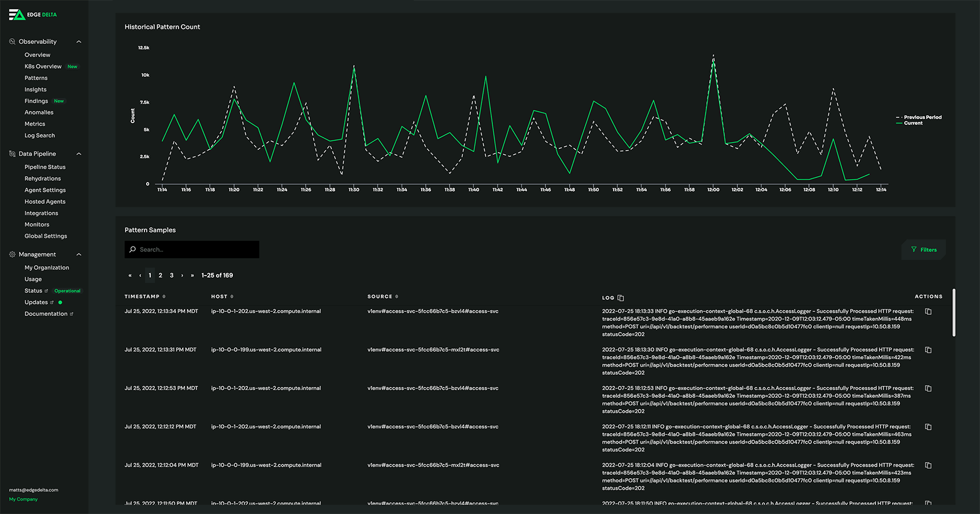Copy the 12:13:34 PM log entry
The width and height of the screenshot is (980, 514).
point(928,311)
